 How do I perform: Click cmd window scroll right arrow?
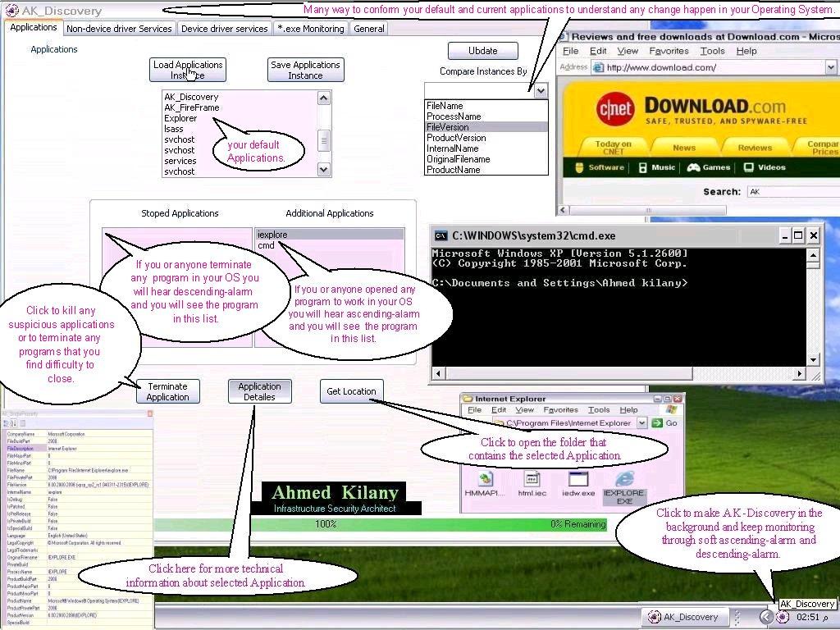[x=800, y=373]
